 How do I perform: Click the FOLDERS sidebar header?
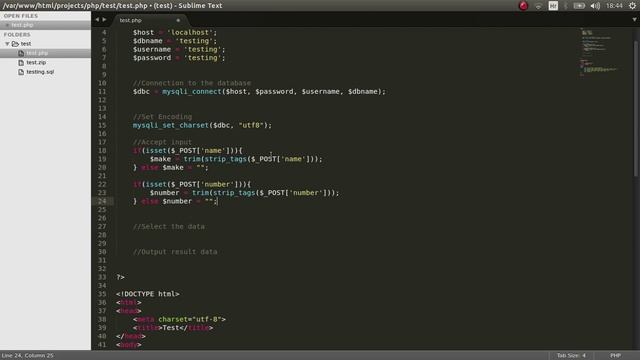[17, 34]
